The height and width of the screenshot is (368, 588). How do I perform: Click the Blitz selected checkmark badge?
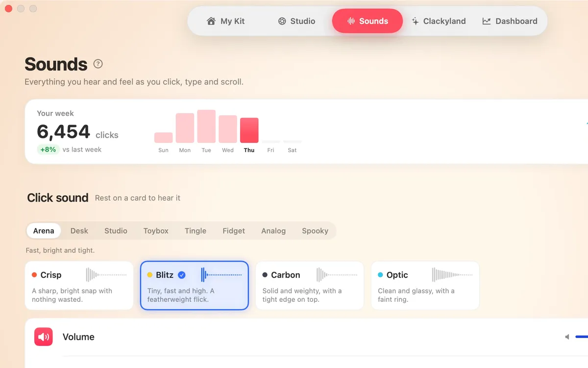(182, 275)
